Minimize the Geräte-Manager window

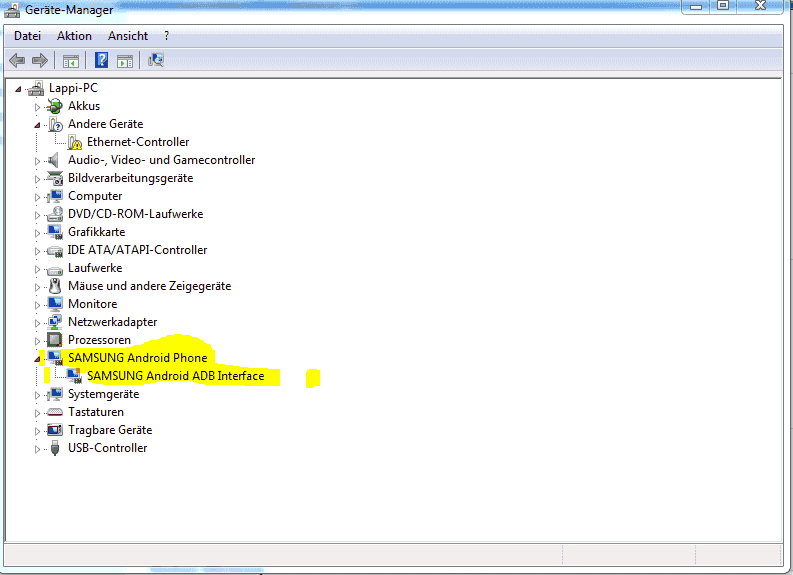coord(696,6)
